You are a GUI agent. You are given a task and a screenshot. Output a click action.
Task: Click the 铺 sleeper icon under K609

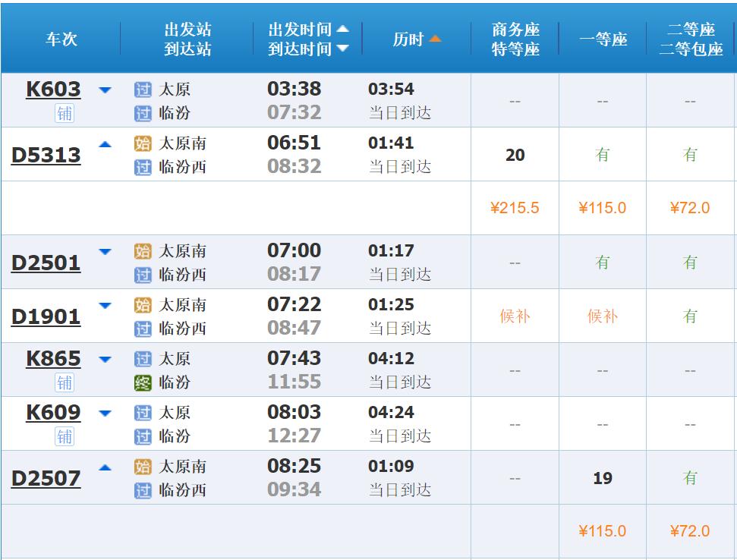[x=65, y=437]
